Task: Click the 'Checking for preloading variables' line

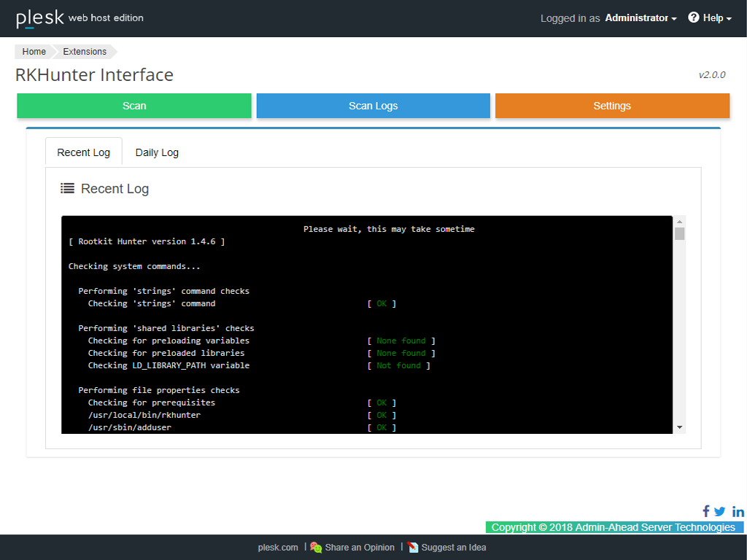Action: pos(169,341)
